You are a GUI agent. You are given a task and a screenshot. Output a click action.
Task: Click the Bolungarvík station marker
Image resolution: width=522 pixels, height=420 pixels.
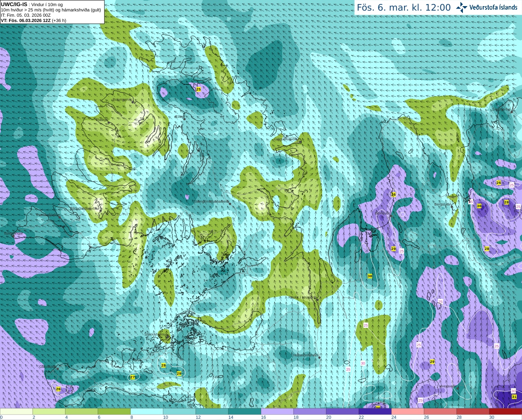point(133,102)
